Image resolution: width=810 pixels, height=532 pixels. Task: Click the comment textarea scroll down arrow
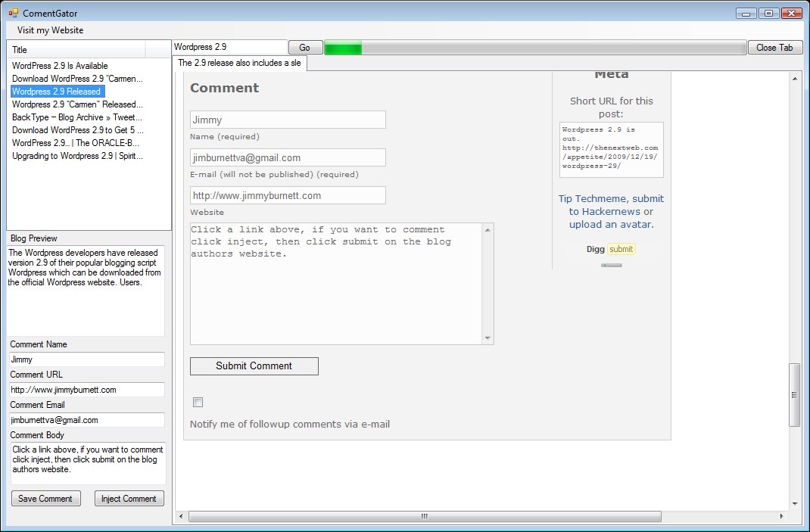click(x=488, y=338)
